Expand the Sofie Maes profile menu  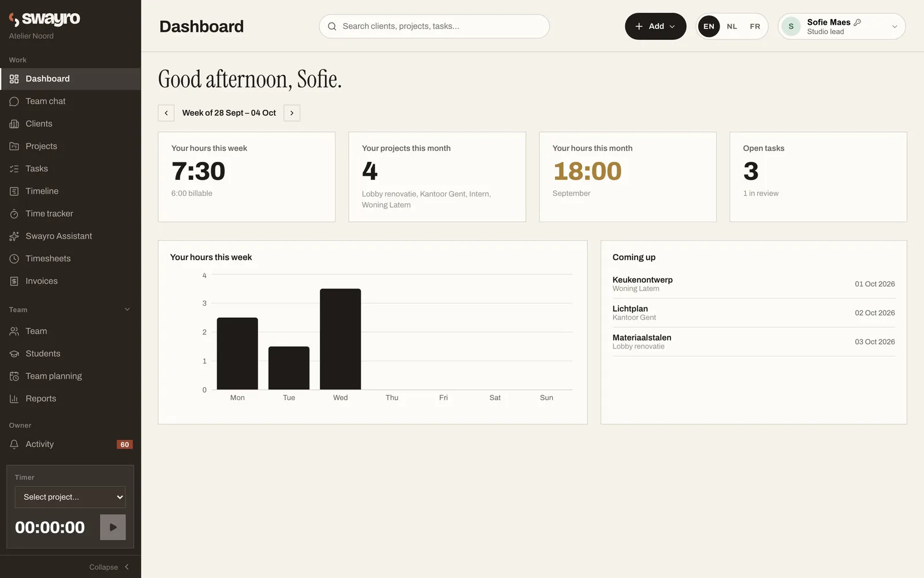tap(841, 27)
